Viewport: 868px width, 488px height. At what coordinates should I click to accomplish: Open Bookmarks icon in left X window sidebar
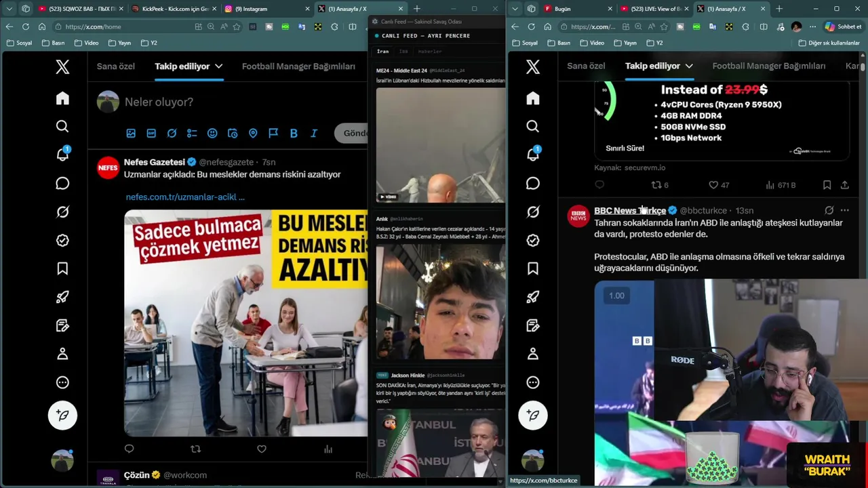tap(62, 269)
